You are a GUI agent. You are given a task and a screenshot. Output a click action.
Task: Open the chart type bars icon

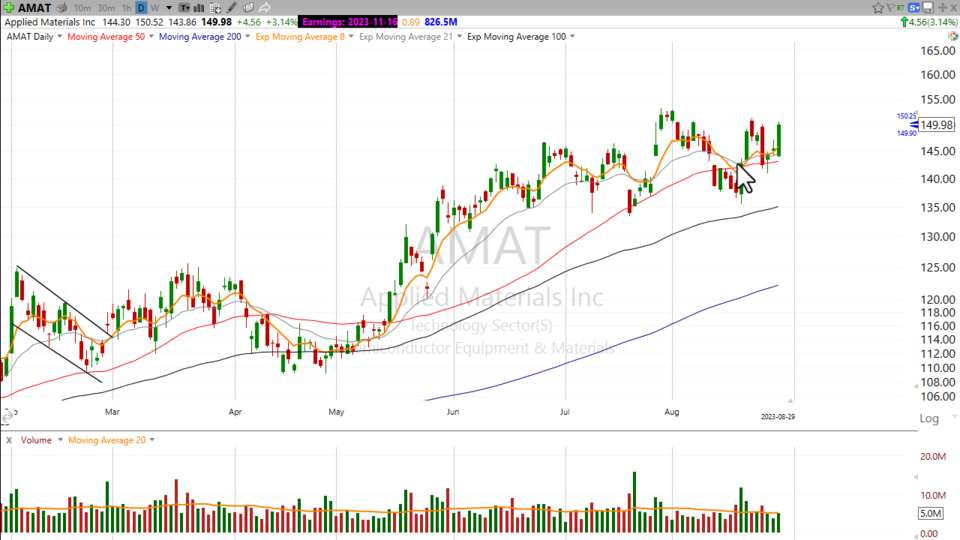coord(199,8)
